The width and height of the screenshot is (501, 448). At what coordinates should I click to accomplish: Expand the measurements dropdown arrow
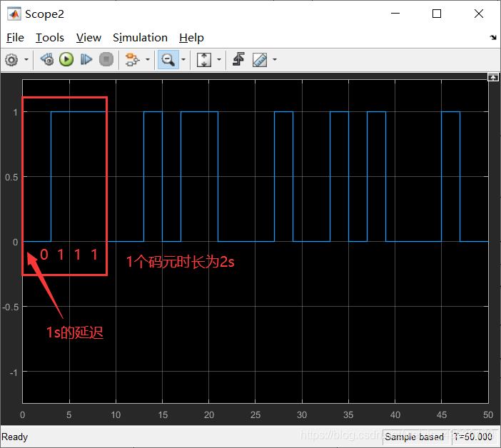[275, 59]
